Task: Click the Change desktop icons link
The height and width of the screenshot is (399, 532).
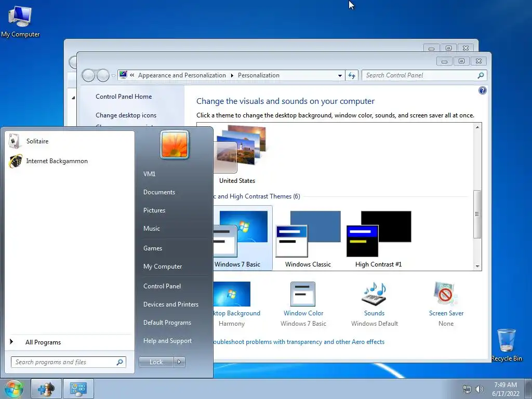Action: click(x=126, y=115)
